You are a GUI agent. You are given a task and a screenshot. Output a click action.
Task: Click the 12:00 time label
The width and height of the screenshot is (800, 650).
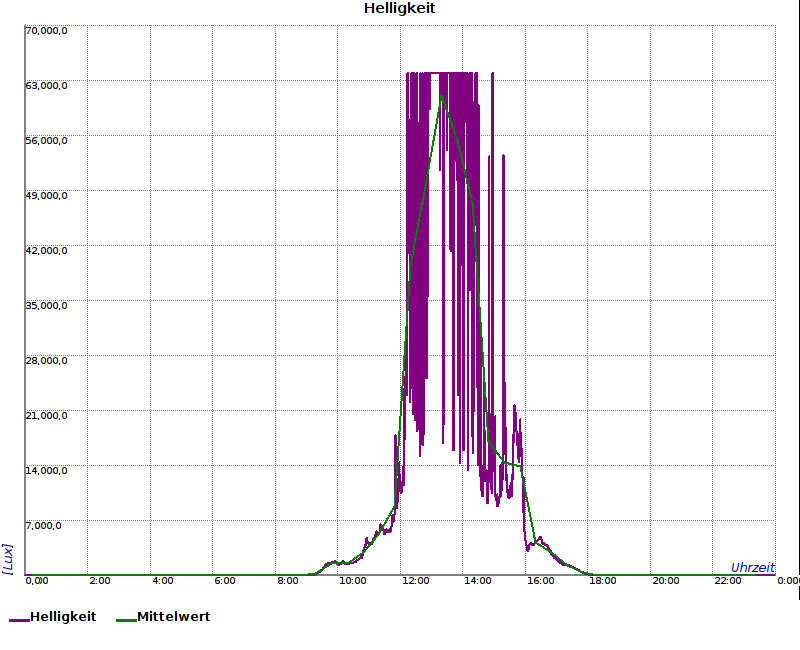point(416,581)
